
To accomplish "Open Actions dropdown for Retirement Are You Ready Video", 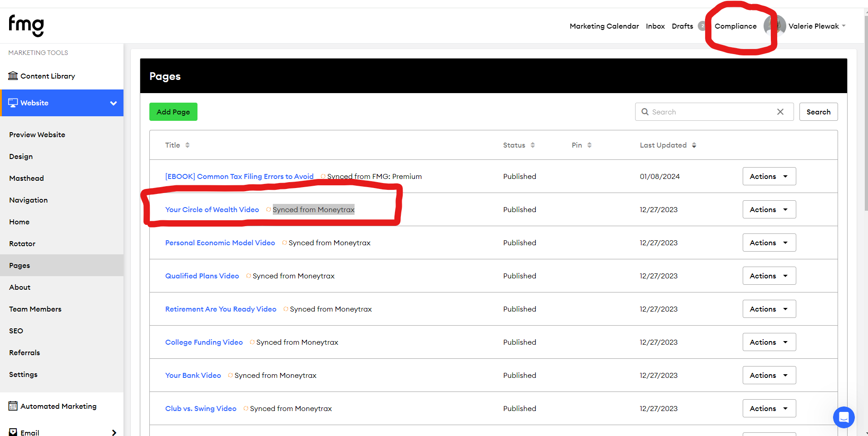I will click(x=769, y=309).
